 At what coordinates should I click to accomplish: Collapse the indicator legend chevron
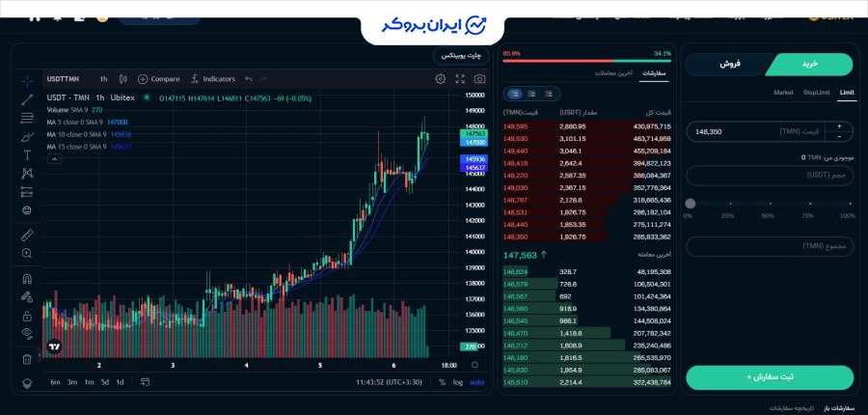coord(54,159)
